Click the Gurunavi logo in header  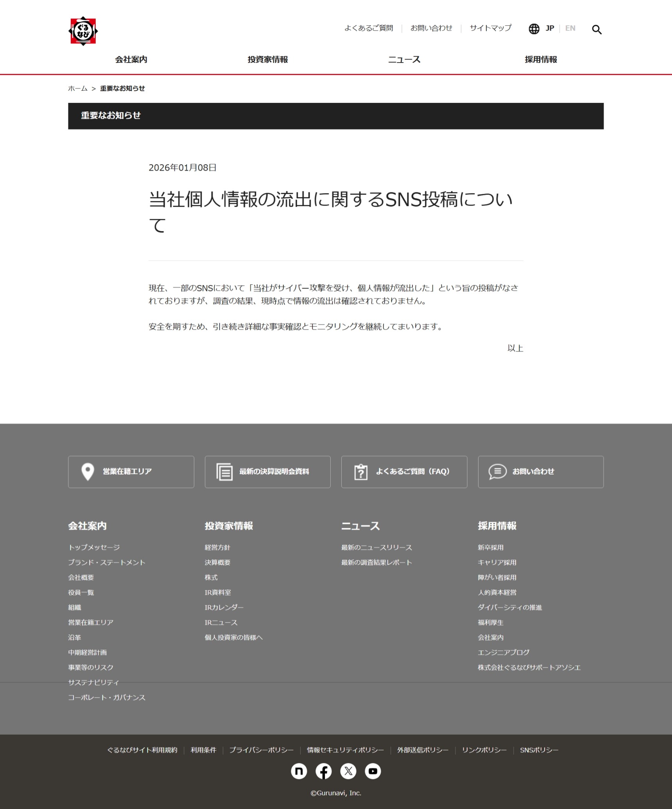coord(83,31)
